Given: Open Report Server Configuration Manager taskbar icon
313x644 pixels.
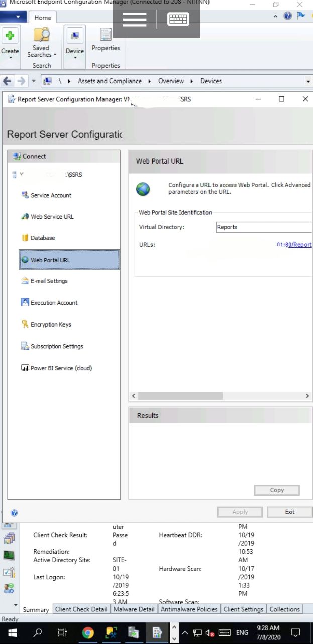Looking at the screenshot, I should pos(157,632).
